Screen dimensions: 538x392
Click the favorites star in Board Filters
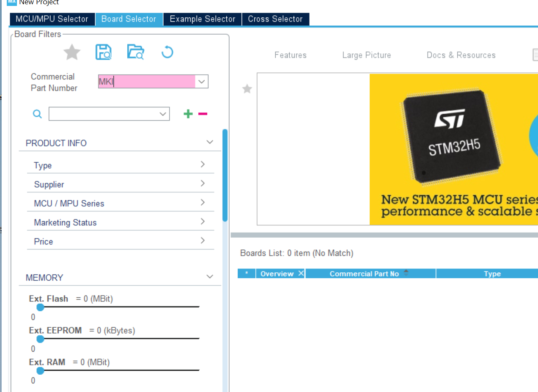click(71, 52)
